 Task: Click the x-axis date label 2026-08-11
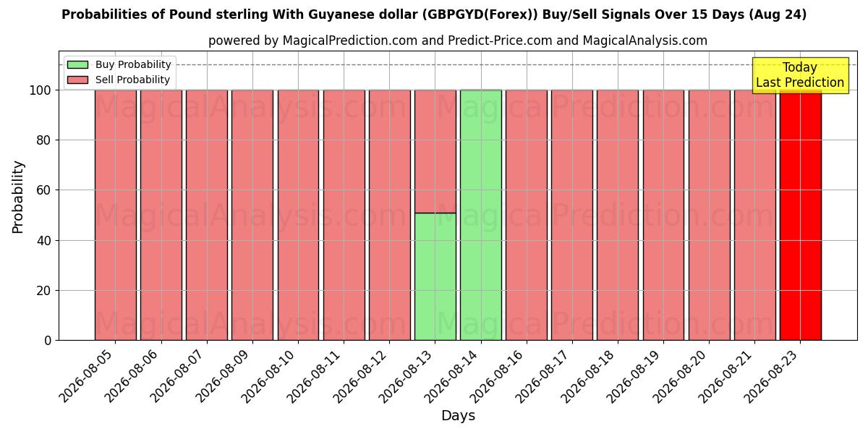click(x=317, y=375)
